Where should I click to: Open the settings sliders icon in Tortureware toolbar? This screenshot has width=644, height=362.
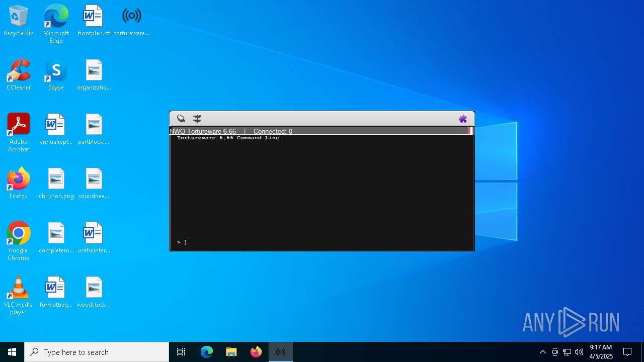(197, 119)
